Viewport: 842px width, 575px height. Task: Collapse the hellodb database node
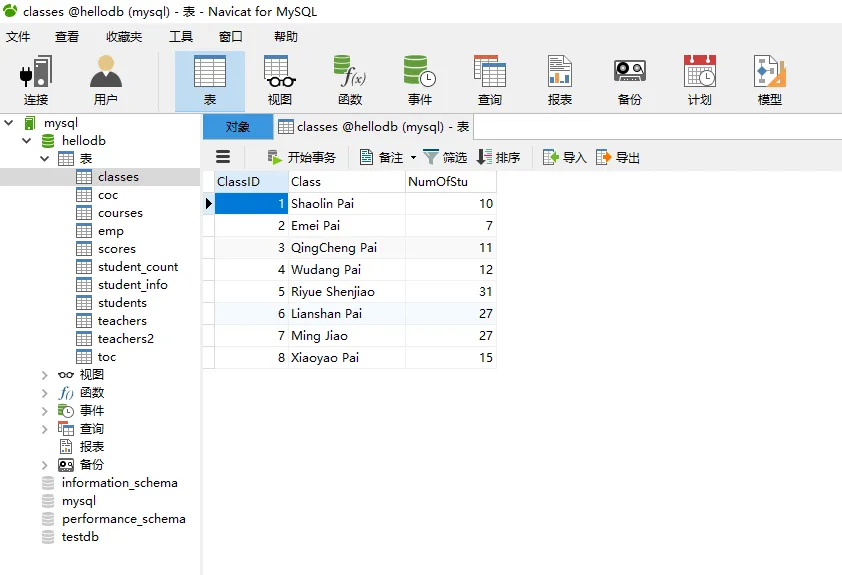click(x=26, y=141)
